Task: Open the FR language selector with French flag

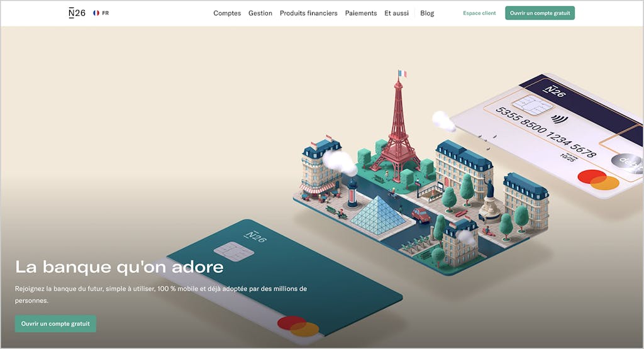Action: tap(101, 13)
